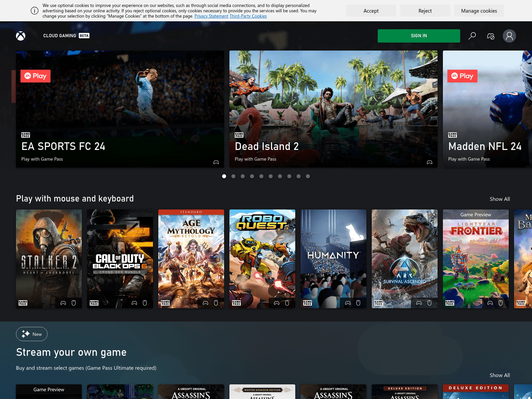
Task: Open the Dead Island 2 banner
Action: (333, 109)
